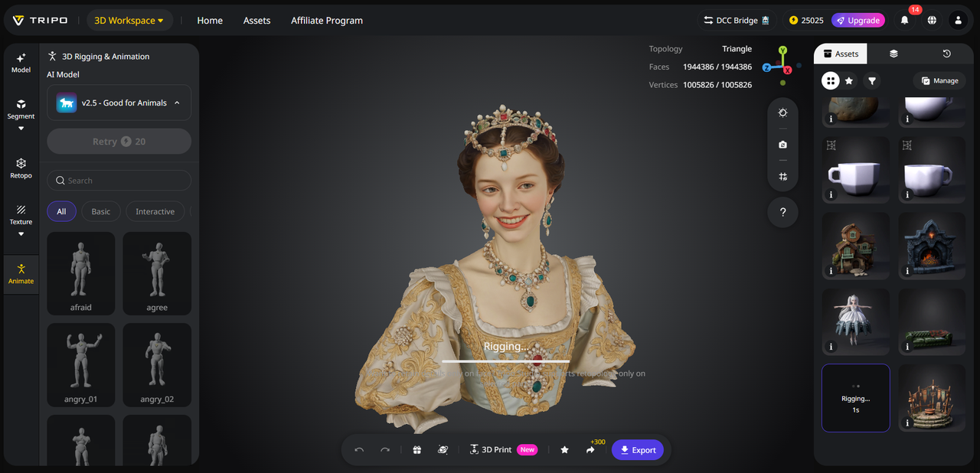Expand the Segment submenu arrow
Image resolution: width=980 pixels, height=473 pixels.
click(x=21, y=128)
